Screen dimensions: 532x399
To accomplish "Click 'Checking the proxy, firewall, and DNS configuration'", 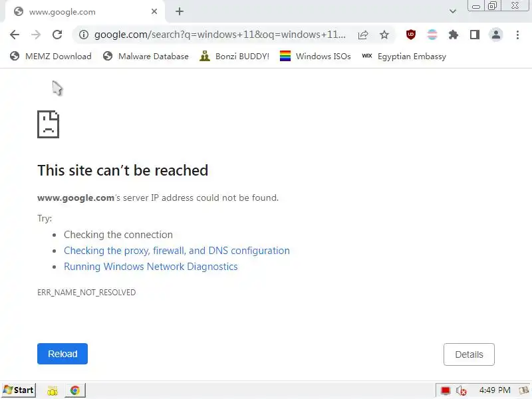I will (177, 251).
